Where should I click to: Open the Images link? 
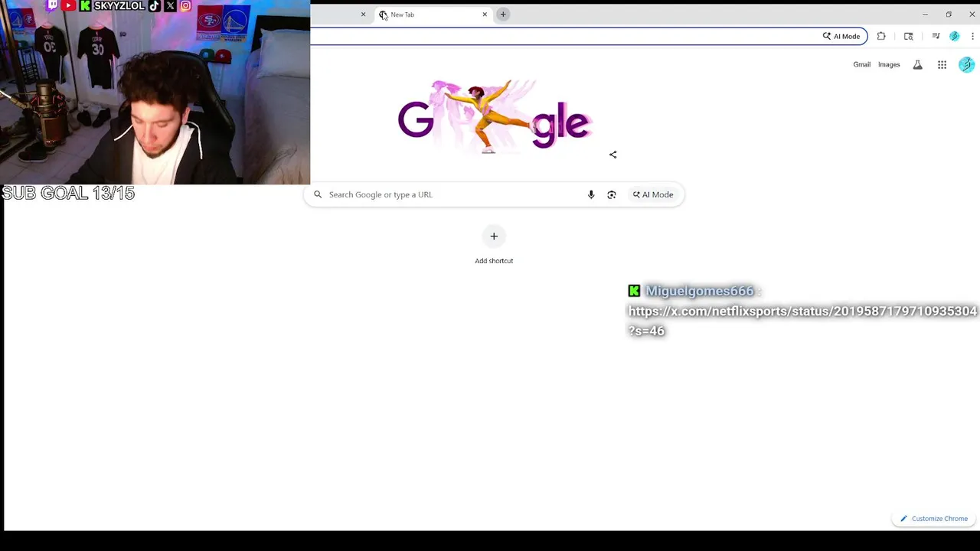889,65
